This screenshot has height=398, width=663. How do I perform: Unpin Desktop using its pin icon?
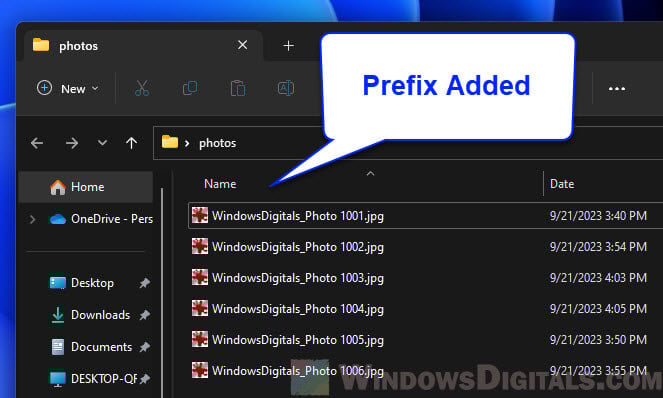tap(145, 283)
